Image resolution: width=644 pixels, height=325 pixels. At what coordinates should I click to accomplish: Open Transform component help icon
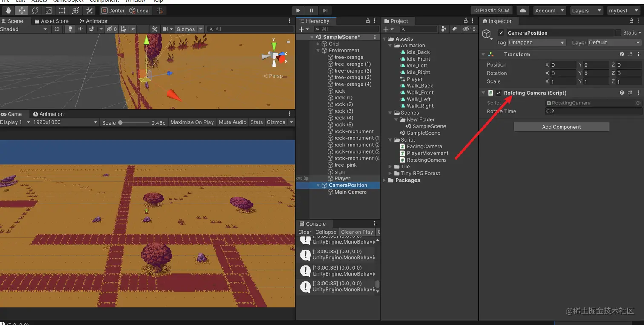click(622, 54)
